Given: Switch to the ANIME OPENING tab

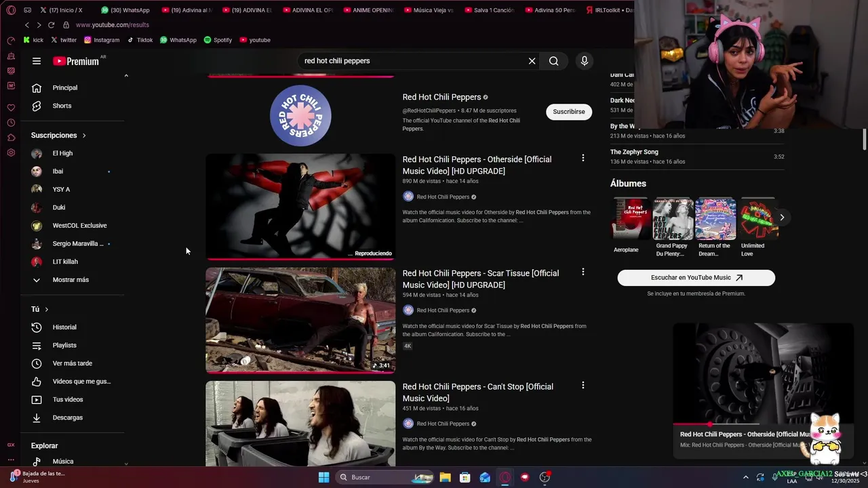Looking at the screenshot, I should coord(368,10).
